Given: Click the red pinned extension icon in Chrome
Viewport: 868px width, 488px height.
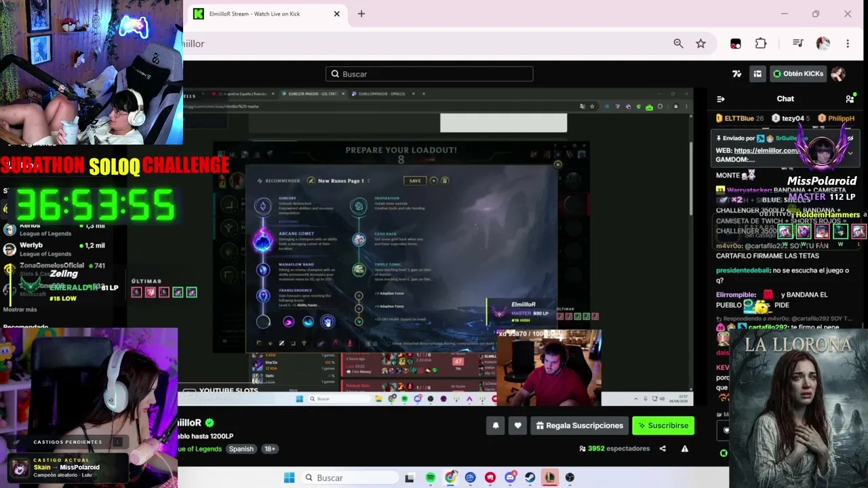Looking at the screenshot, I should coord(736,43).
